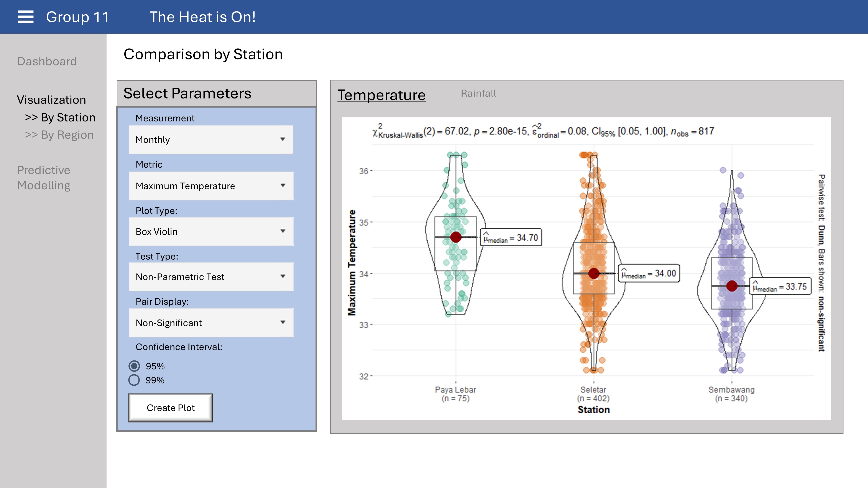Select the 95% confidence interval radio
The image size is (868, 488).
[x=134, y=366]
